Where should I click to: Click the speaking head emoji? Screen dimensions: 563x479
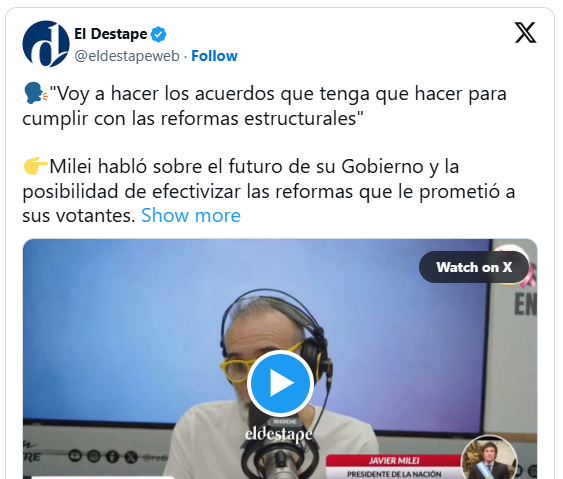point(35,94)
